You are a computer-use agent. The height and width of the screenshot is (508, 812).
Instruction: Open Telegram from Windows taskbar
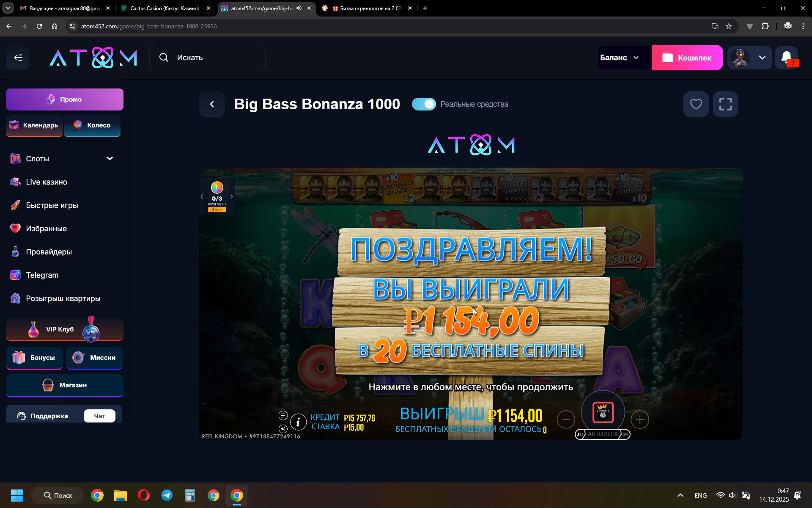pos(167,495)
